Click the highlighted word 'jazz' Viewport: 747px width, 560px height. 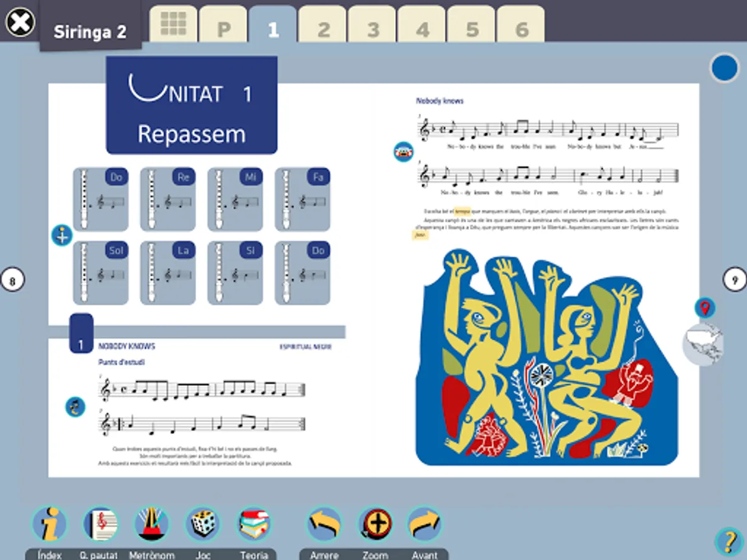tap(420, 235)
